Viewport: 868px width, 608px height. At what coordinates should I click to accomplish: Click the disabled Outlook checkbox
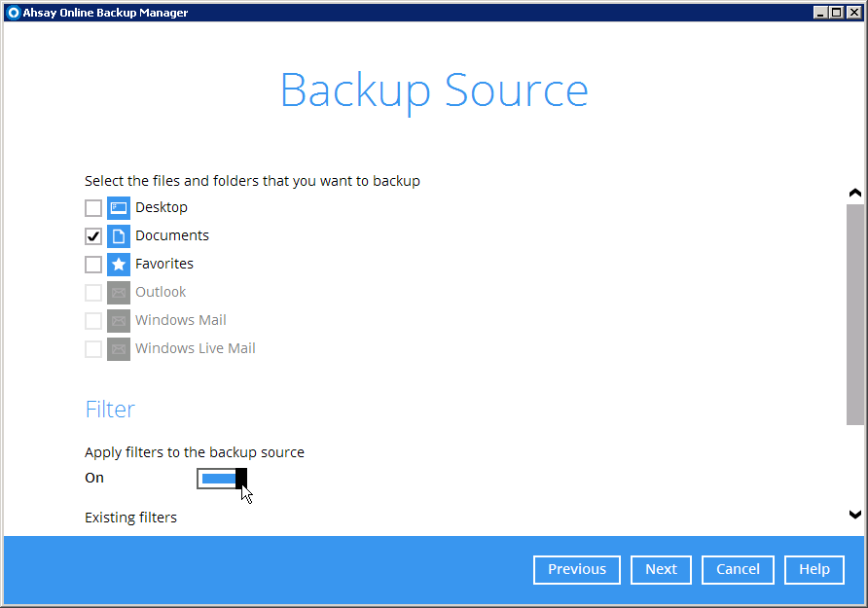tap(93, 293)
